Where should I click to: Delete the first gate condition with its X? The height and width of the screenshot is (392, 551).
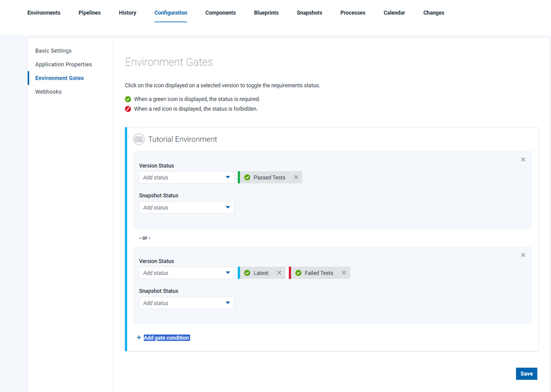[x=523, y=159]
